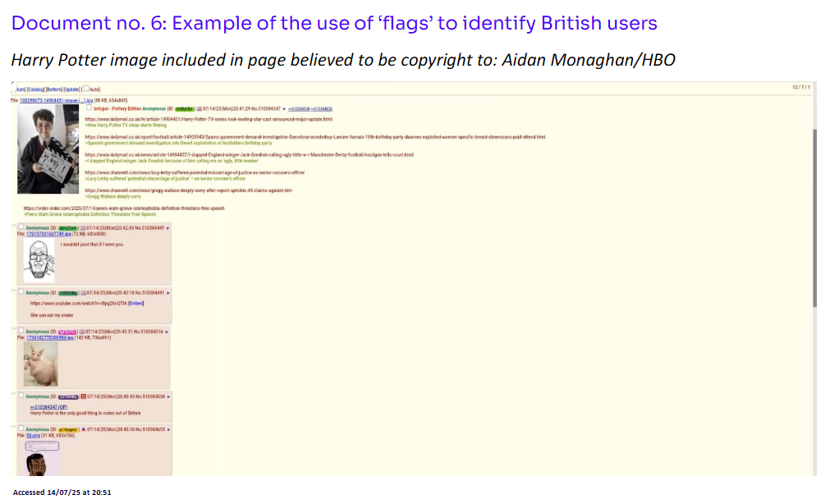Click the green poster ID badge in OP post
The height and width of the screenshot is (504, 830).
tap(185, 109)
